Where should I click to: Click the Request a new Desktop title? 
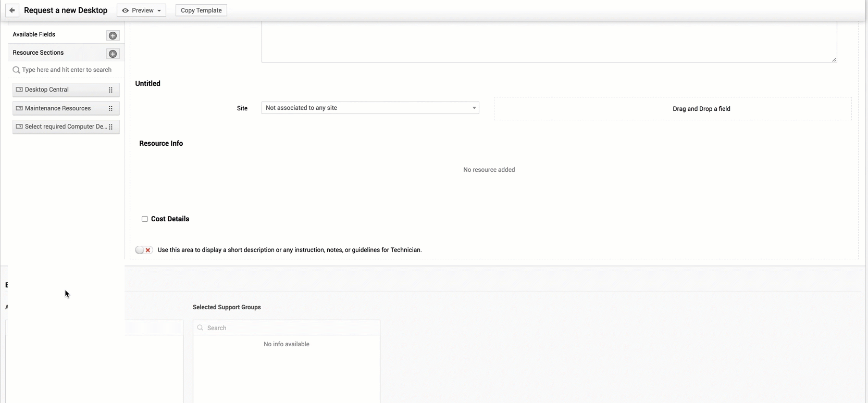(66, 10)
